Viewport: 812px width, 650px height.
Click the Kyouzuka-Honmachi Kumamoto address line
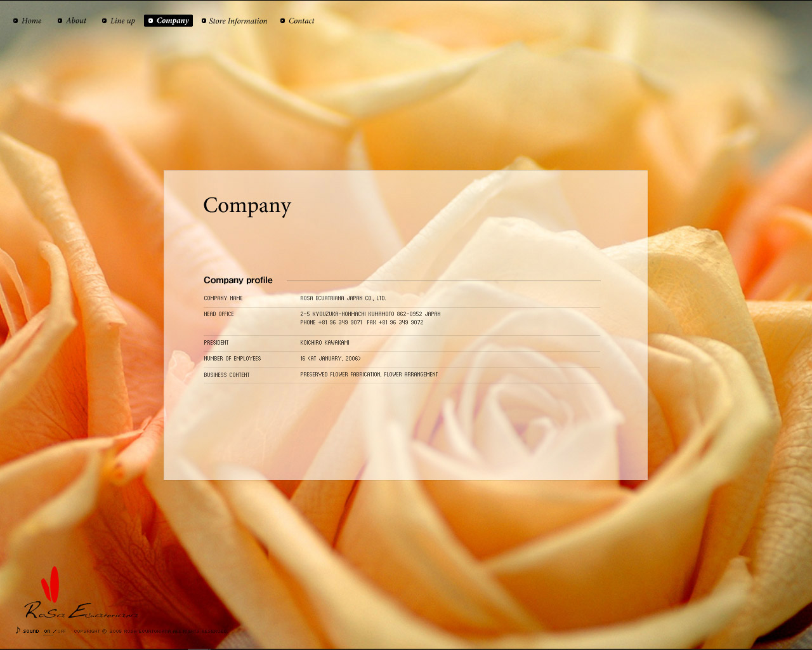coord(370,314)
